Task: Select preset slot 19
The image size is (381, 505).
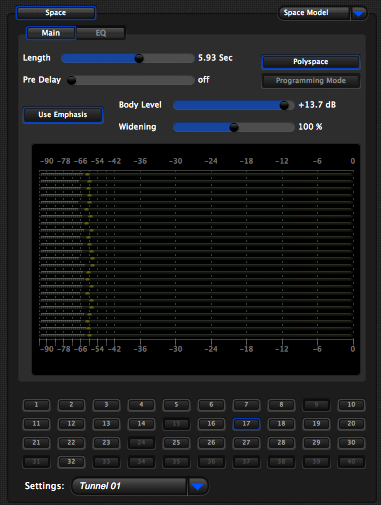Action: point(316,424)
